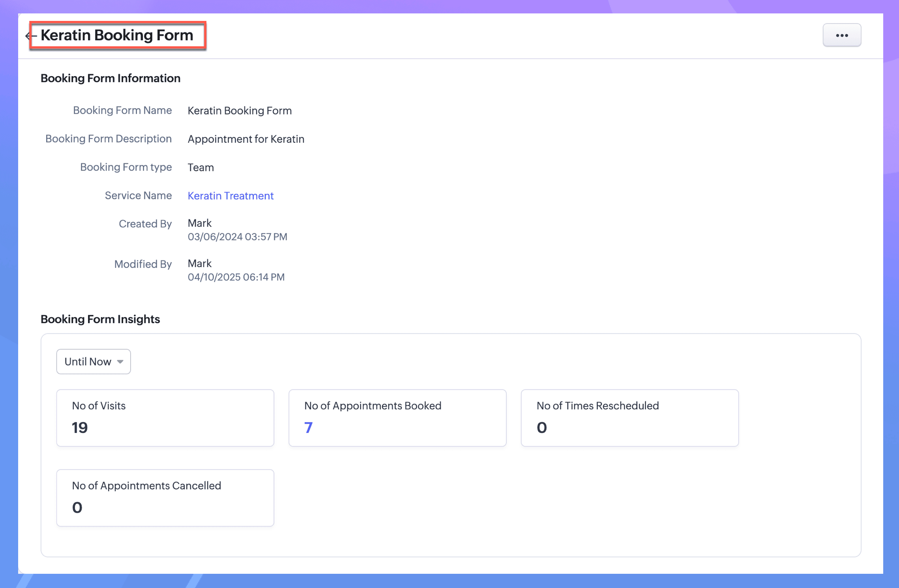Select the No of Appointments Booked card
Viewport: 899px width, 588px height.
pyautogui.click(x=397, y=418)
